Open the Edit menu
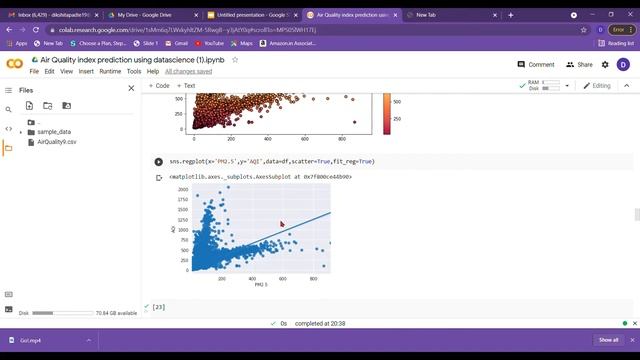Screen dimensions: 640x360 click(49, 71)
